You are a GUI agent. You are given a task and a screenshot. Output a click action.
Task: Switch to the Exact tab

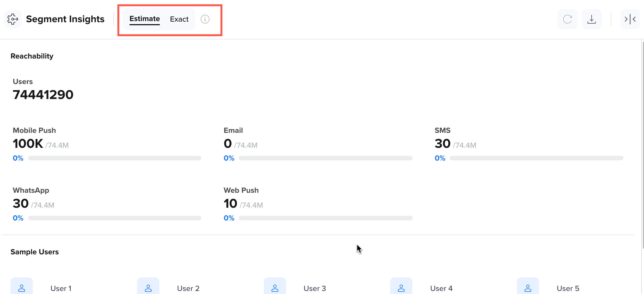(179, 19)
